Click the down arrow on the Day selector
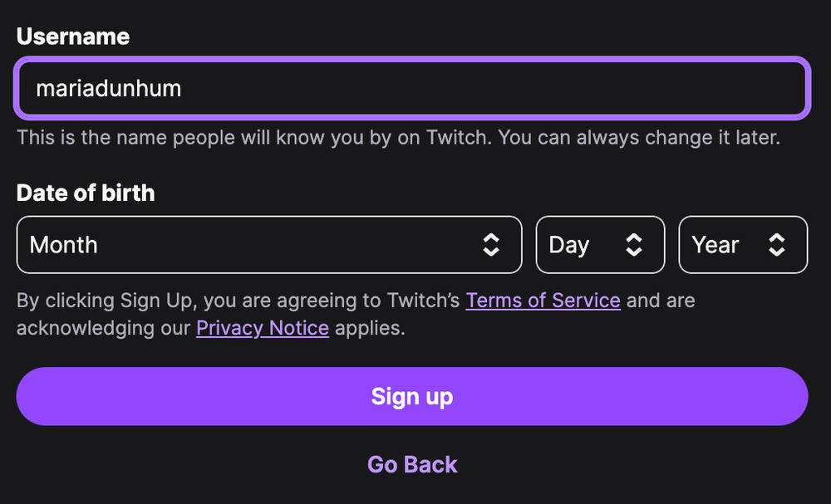 tap(634, 250)
